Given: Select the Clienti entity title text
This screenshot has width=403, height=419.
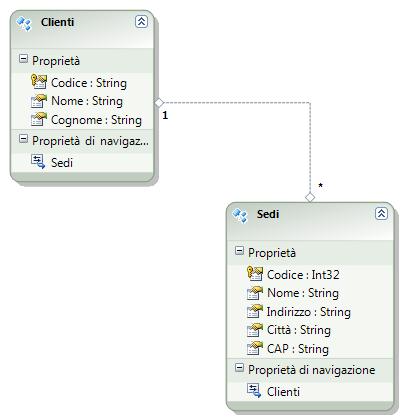Looking at the screenshot, I should pyautogui.click(x=57, y=22).
